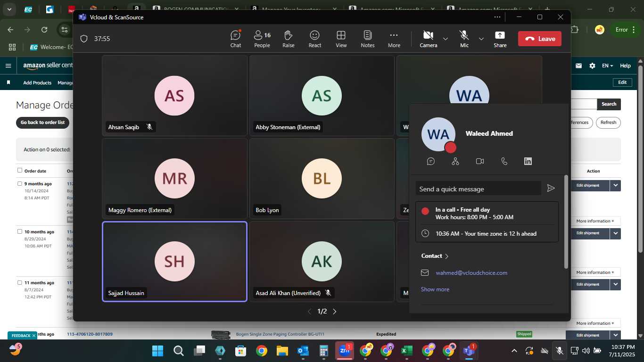This screenshot has width=644, height=362.
Task: Click Edit button in Amazon header
Action: point(622,82)
